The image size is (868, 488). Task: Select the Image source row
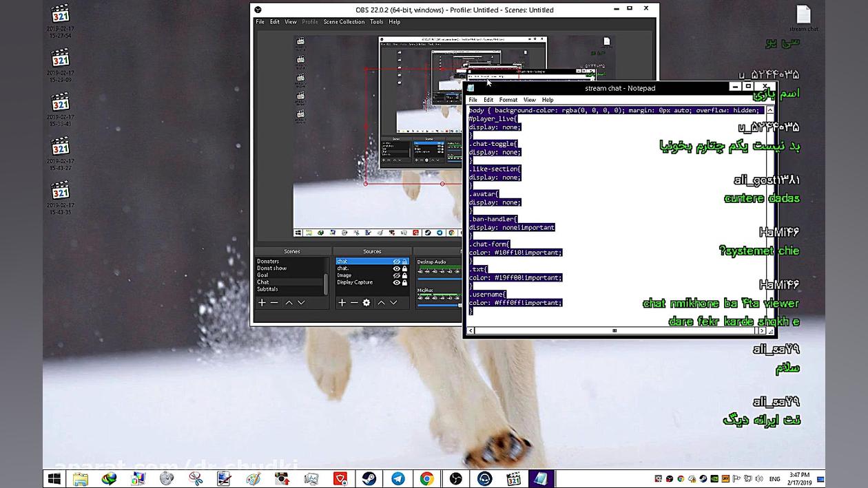click(372, 275)
